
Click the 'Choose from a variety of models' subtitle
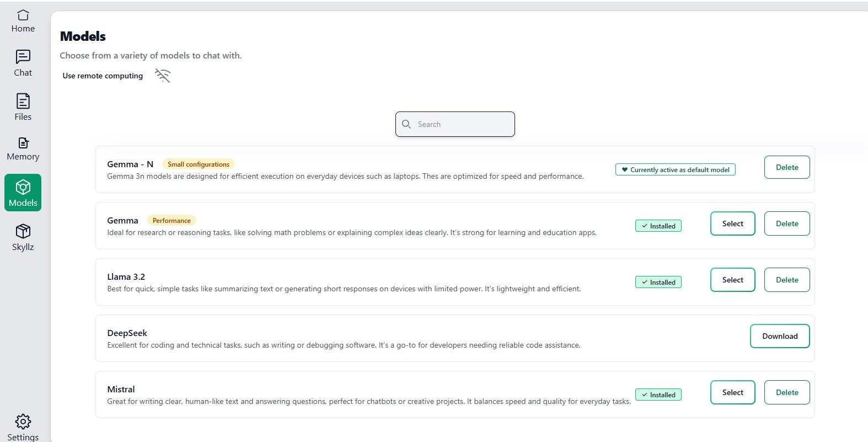point(151,56)
